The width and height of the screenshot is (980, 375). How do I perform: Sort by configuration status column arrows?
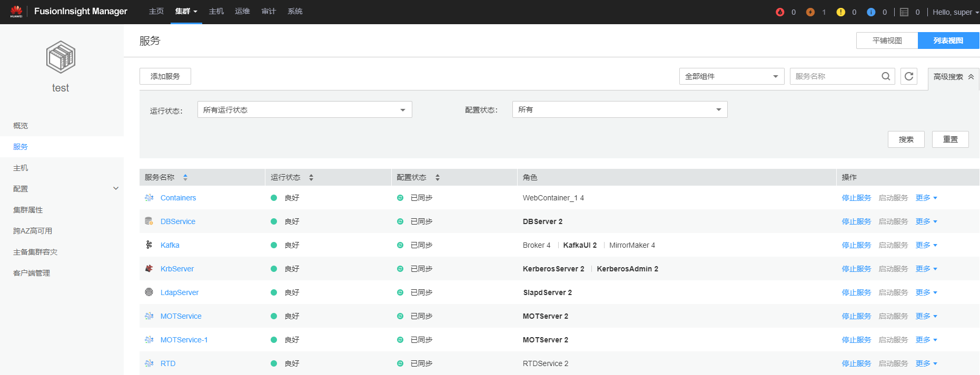pos(438,178)
